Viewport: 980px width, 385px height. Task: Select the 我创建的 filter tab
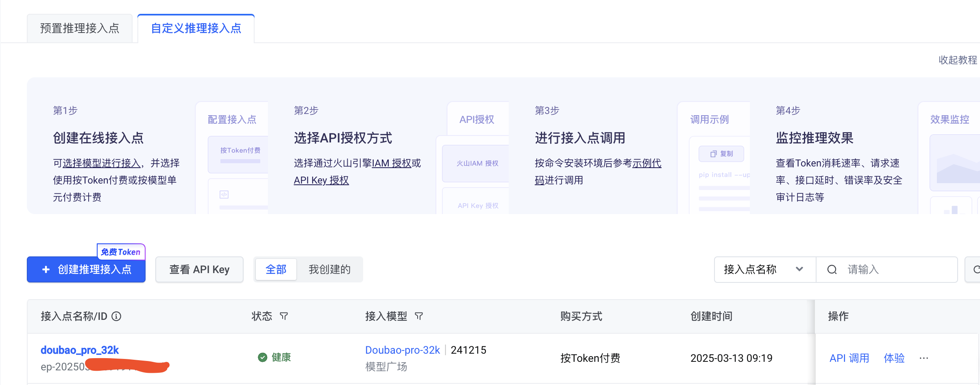coord(329,269)
